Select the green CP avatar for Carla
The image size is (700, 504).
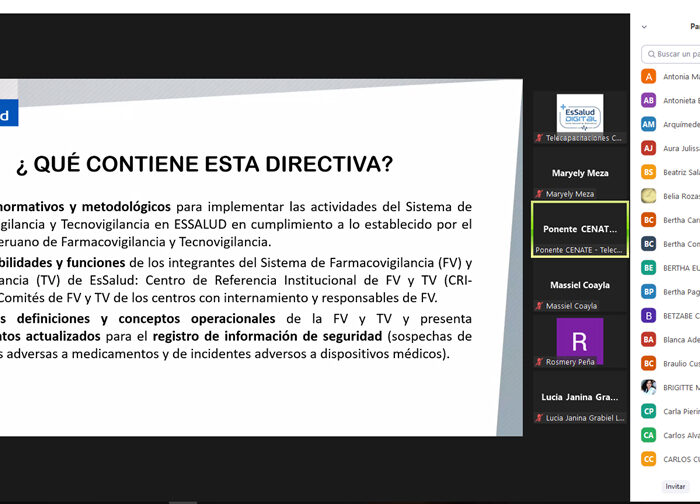pyautogui.click(x=649, y=412)
